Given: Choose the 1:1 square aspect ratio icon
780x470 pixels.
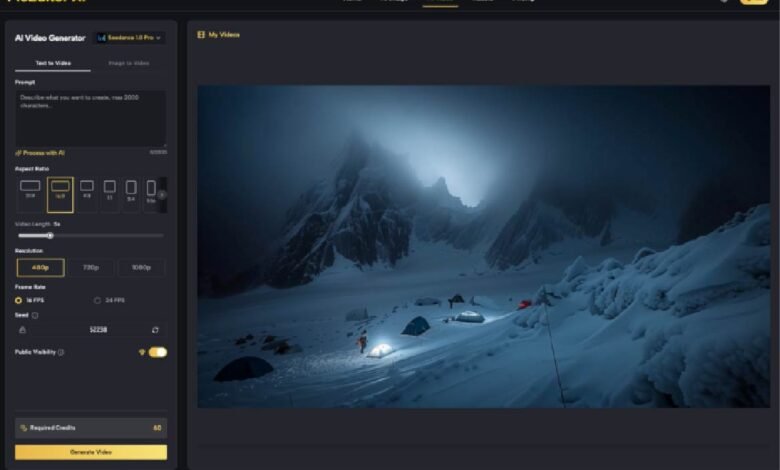Looking at the screenshot, I should 109,187.
